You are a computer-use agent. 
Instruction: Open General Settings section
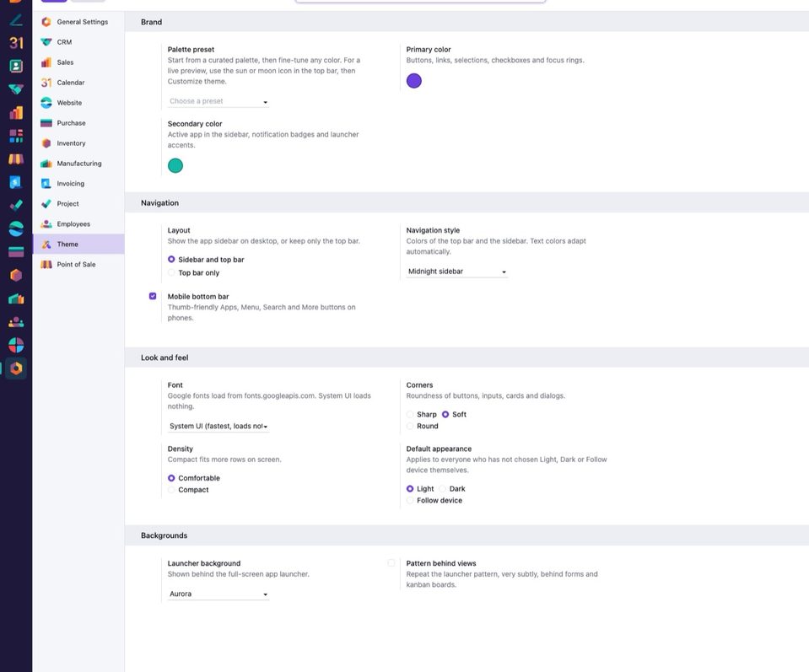point(78,22)
